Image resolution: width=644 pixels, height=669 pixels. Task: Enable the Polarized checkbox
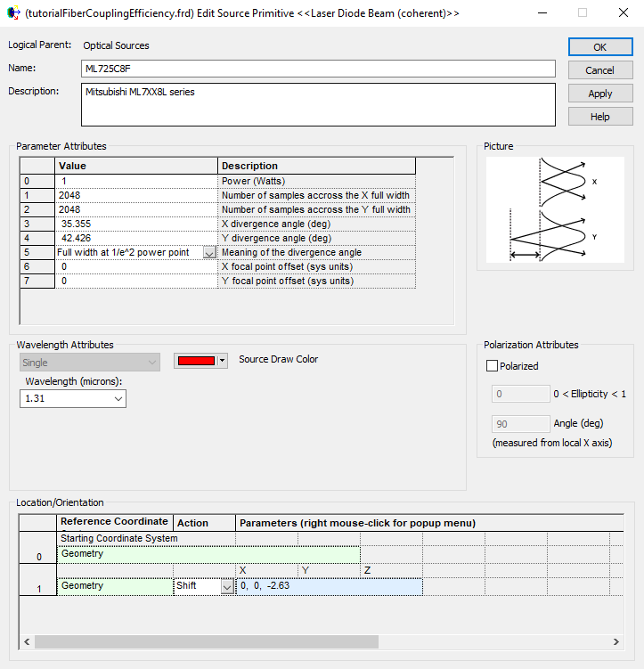click(492, 366)
